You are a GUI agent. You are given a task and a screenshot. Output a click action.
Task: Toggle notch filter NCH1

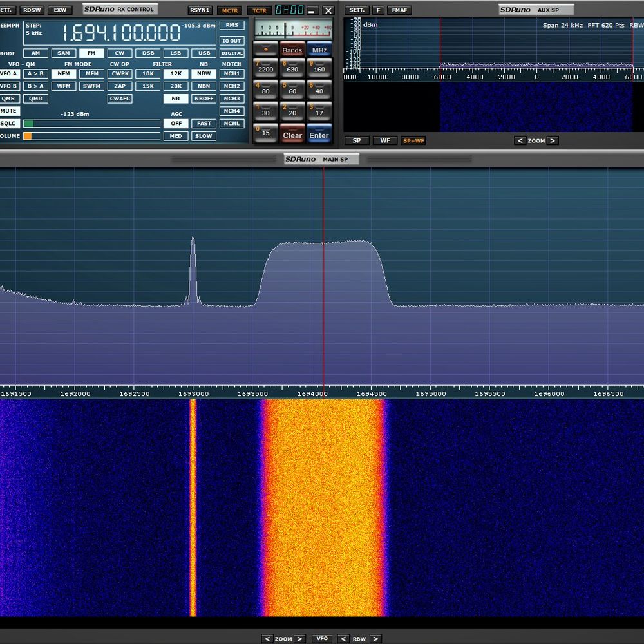tap(232, 73)
